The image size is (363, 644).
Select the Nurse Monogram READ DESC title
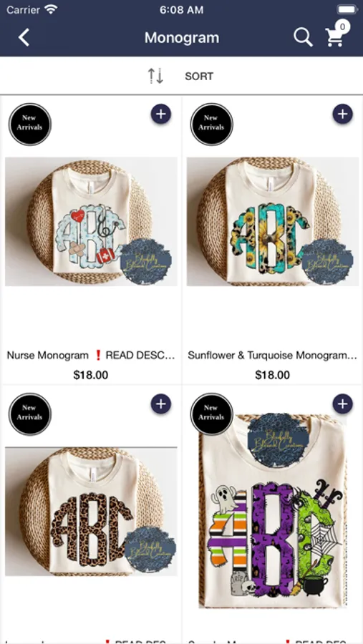[91, 355]
